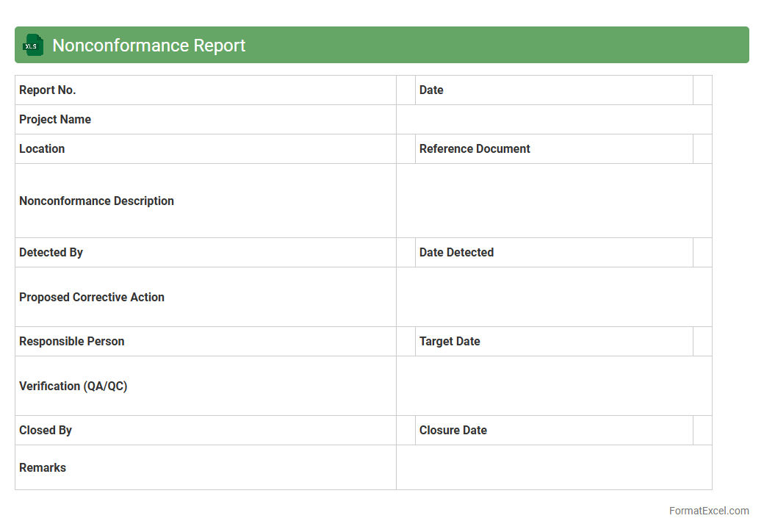Click the empty Remarks value field
764x532 pixels.
pyautogui.click(x=554, y=467)
